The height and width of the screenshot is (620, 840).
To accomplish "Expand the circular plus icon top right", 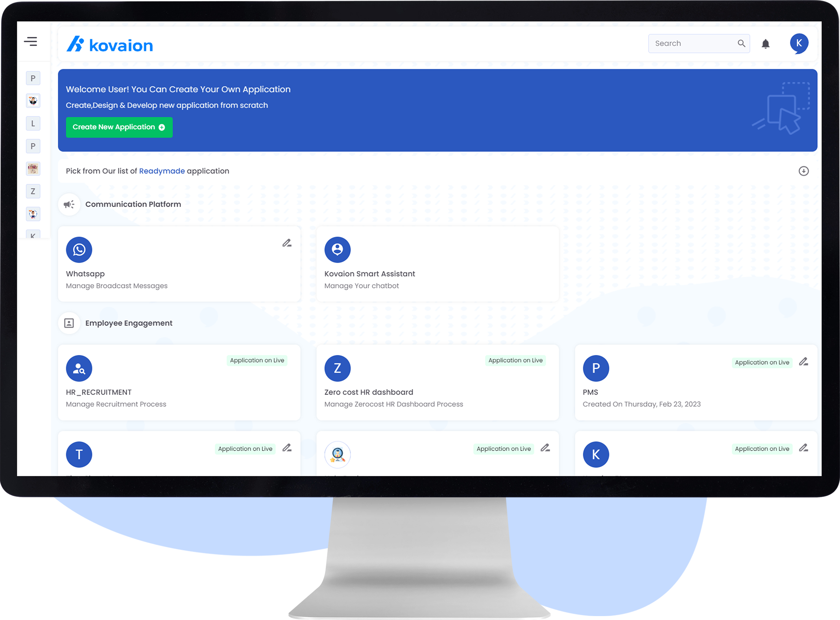I will tap(803, 171).
